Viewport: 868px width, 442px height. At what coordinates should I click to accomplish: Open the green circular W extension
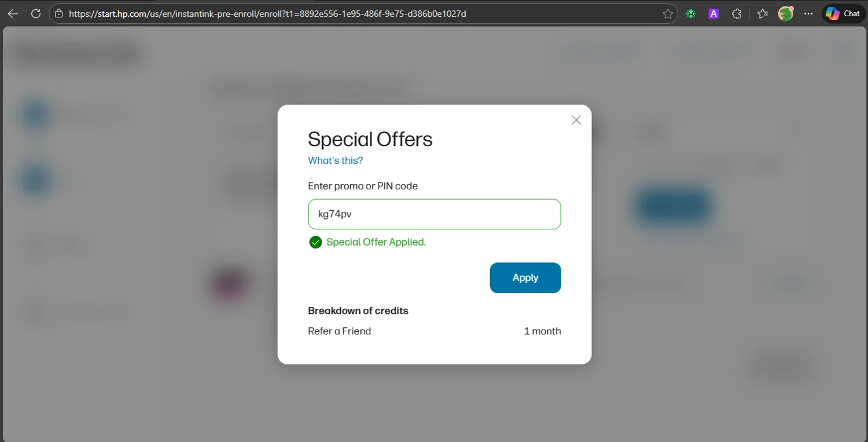point(691,14)
